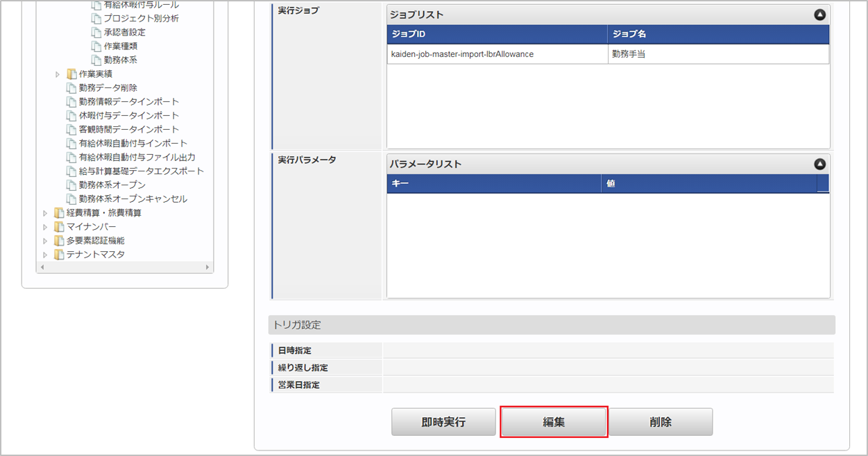The width and height of the screenshot is (868, 456).
Task: Select kaiden-job-master-import-lbrAllowance cell
Action: point(497,53)
